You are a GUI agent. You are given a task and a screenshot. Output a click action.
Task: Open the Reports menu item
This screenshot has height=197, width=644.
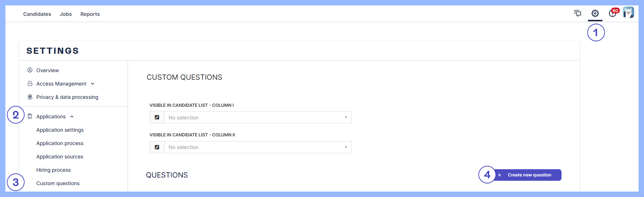tap(90, 14)
